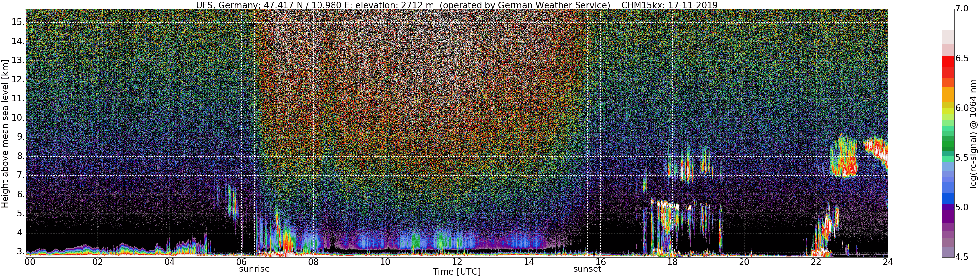The height and width of the screenshot is (278, 980).
Task: Click the plot title mentioning UFS, Germany
Action: point(457,5)
